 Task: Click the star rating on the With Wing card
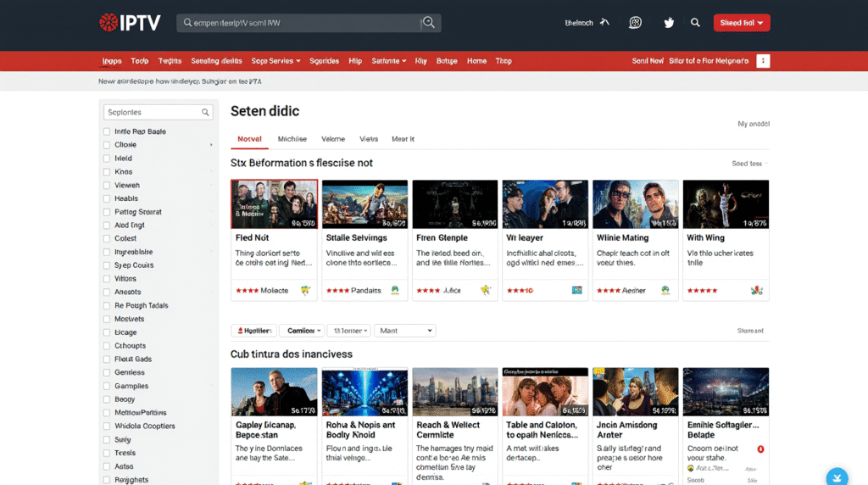tap(702, 290)
